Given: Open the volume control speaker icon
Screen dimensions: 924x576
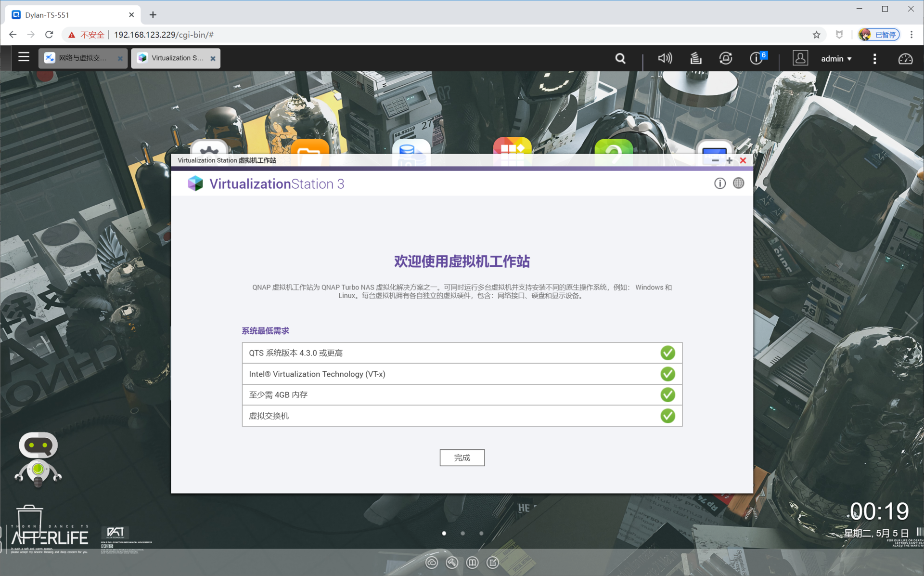Looking at the screenshot, I should [665, 58].
